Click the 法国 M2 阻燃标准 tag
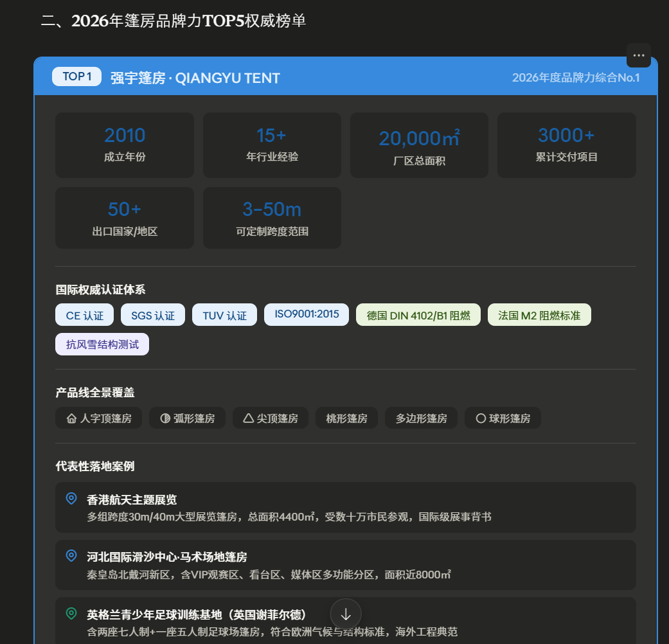This screenshot has height=644, width=669. tap(539, 315)
